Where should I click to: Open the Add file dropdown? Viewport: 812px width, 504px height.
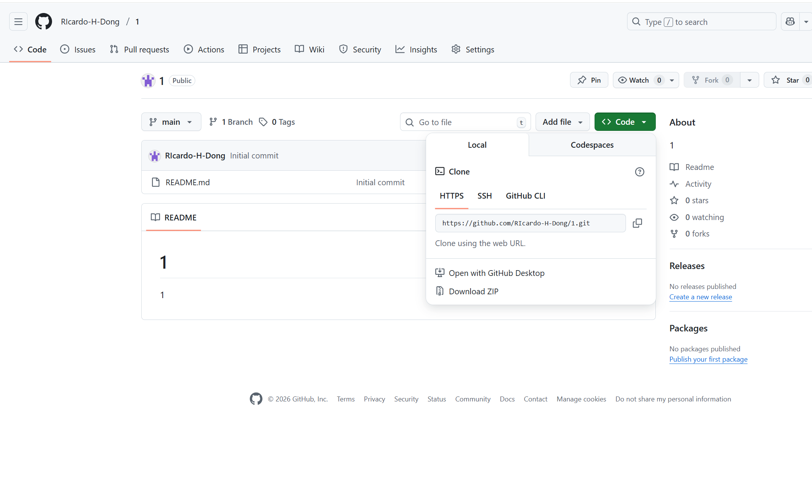(x=562, y=122)
